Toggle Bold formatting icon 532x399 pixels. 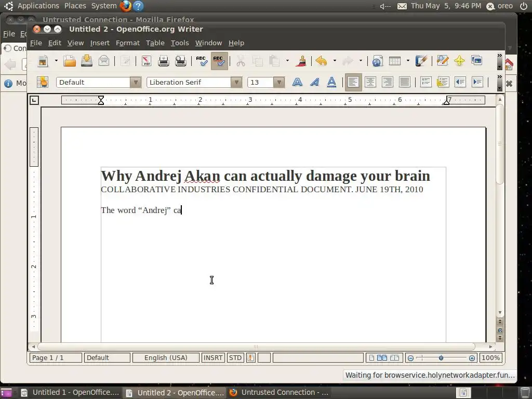[297, 82]
